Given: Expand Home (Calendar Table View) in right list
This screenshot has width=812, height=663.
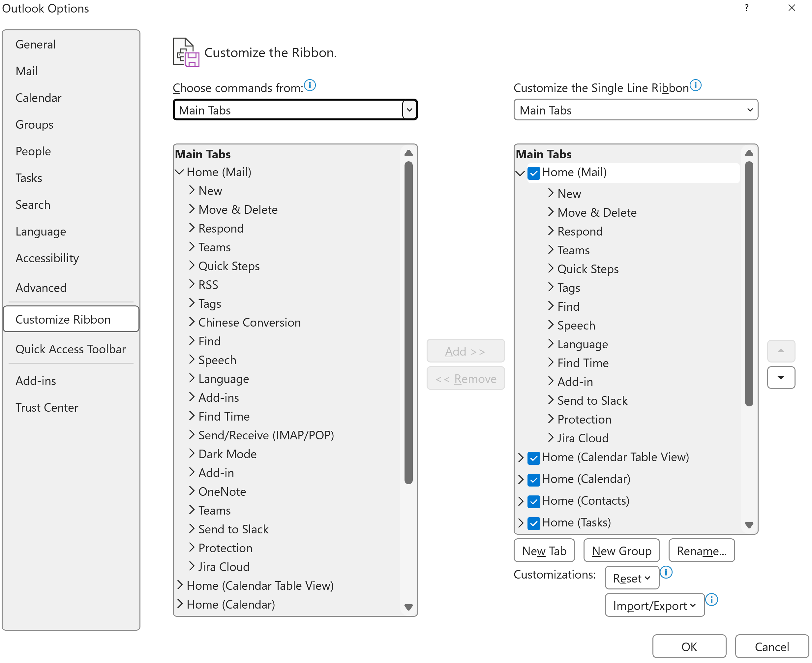Looking at the screenshot, I should (x=521, y=457).
